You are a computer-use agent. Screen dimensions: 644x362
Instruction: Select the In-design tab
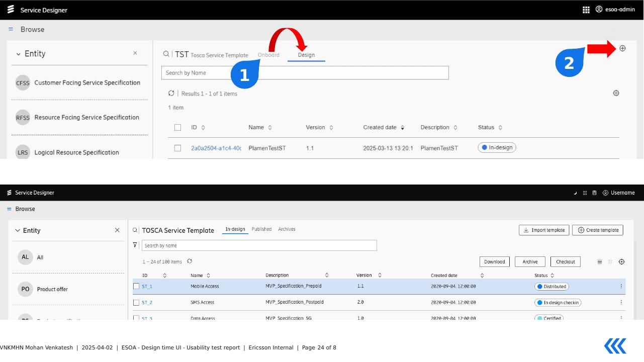[235, 229]
